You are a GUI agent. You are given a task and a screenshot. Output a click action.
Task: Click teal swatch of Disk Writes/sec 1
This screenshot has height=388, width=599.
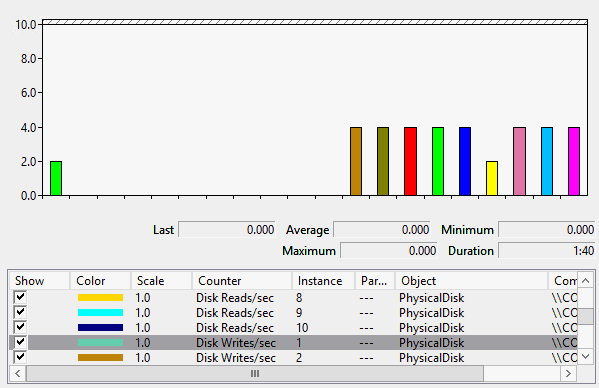[x=100, y=343]
